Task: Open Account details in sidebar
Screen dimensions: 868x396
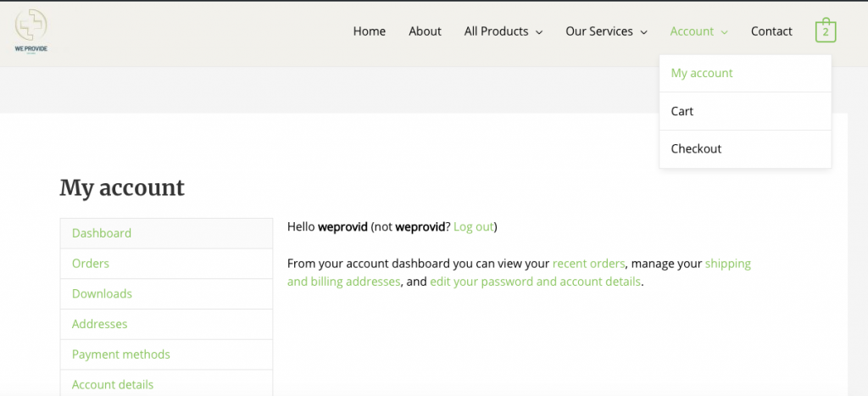Action: 113,384
